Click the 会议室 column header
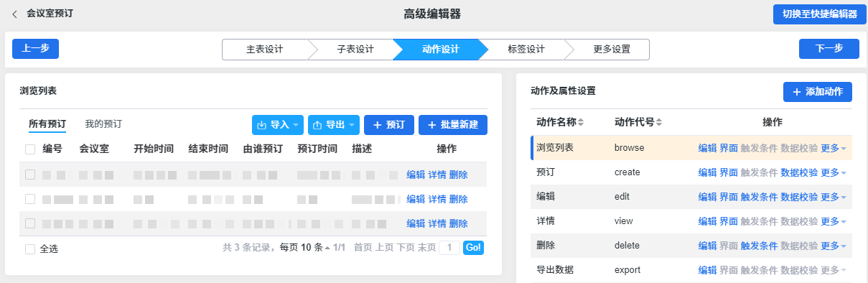Viewport: 868px width, 283px height. coord(94,149)
